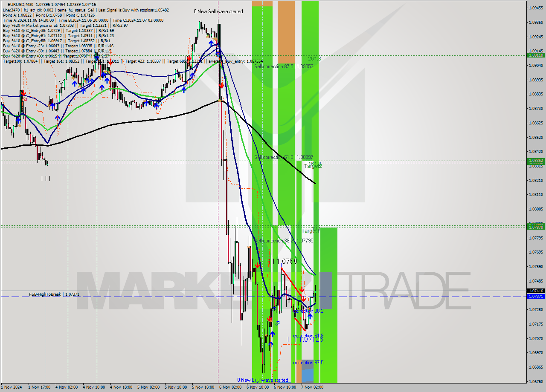
Task: Click the 'EURUSD,M30' symbol title text
Action: [21, 4]
